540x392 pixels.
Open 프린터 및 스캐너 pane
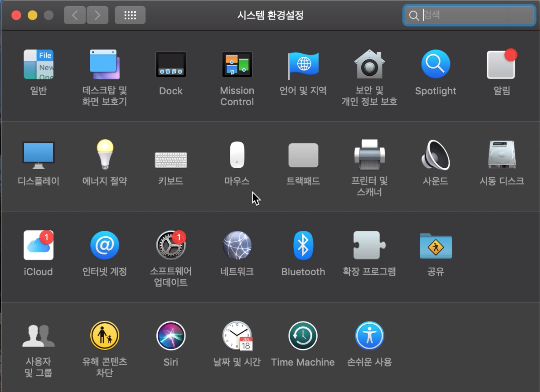(370, 155)
